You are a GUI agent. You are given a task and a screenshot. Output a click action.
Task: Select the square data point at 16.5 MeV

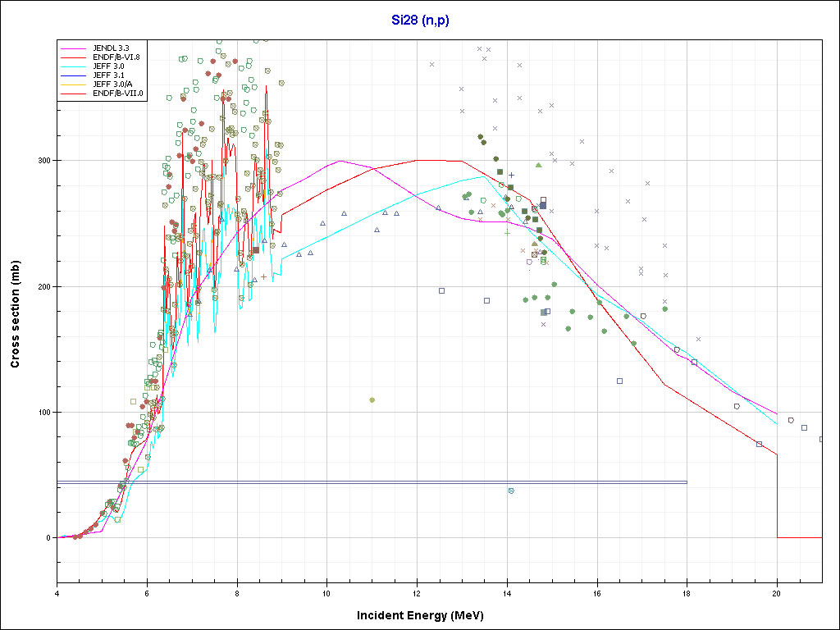pos(619,381)
